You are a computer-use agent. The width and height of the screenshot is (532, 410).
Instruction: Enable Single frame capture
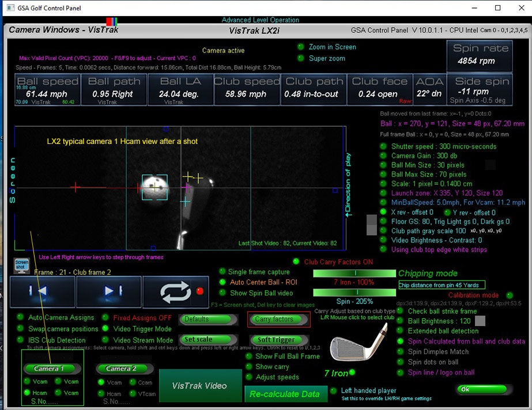222,272
